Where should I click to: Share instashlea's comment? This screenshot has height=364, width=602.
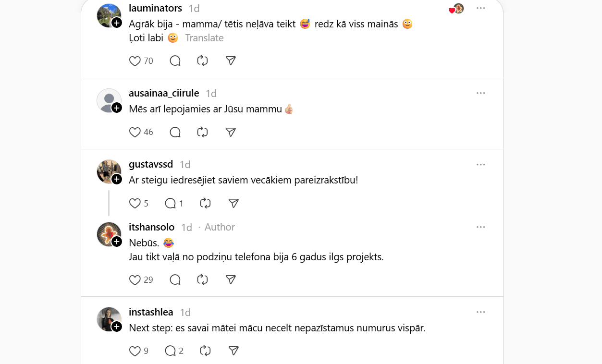[x=233, y=351]
